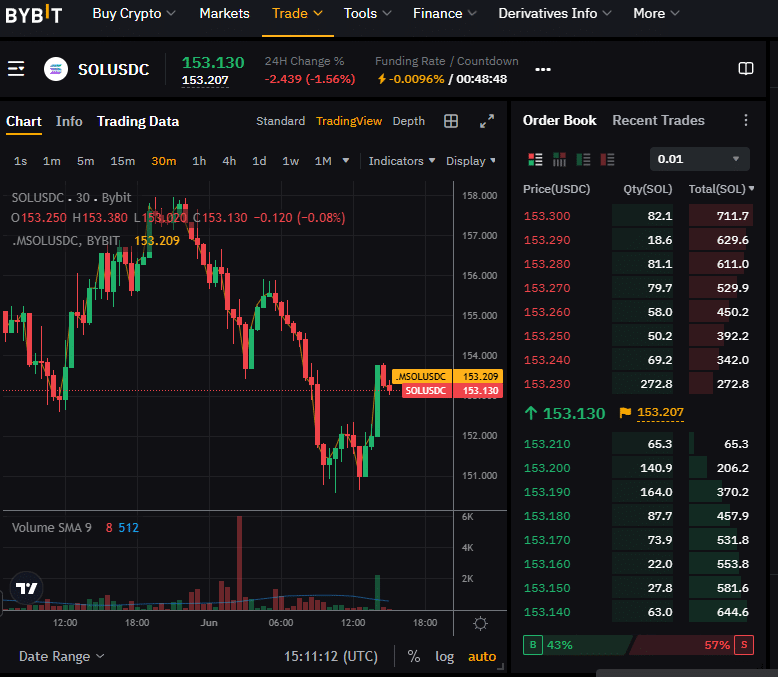Open the Chart tab
The width and height of the screenshot is (778, 677).
(24, 122)
